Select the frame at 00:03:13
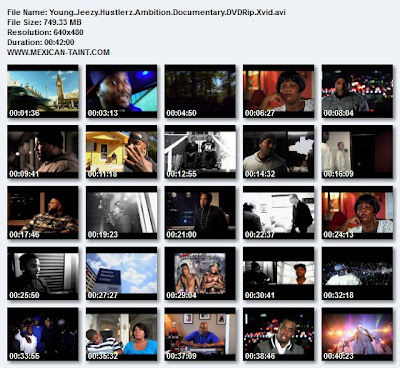 pyautogui.click(x=121, y=91)
